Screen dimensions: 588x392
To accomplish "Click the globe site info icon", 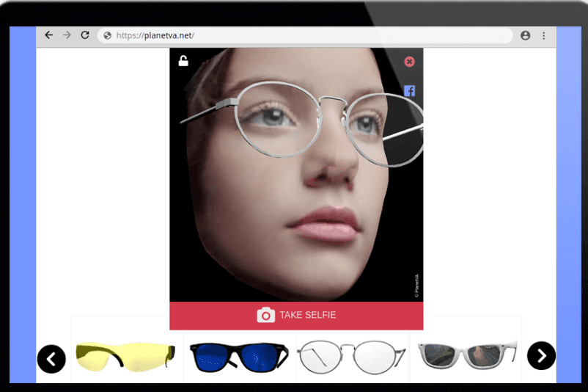I will pyautogui.click(x=108, y=36).
